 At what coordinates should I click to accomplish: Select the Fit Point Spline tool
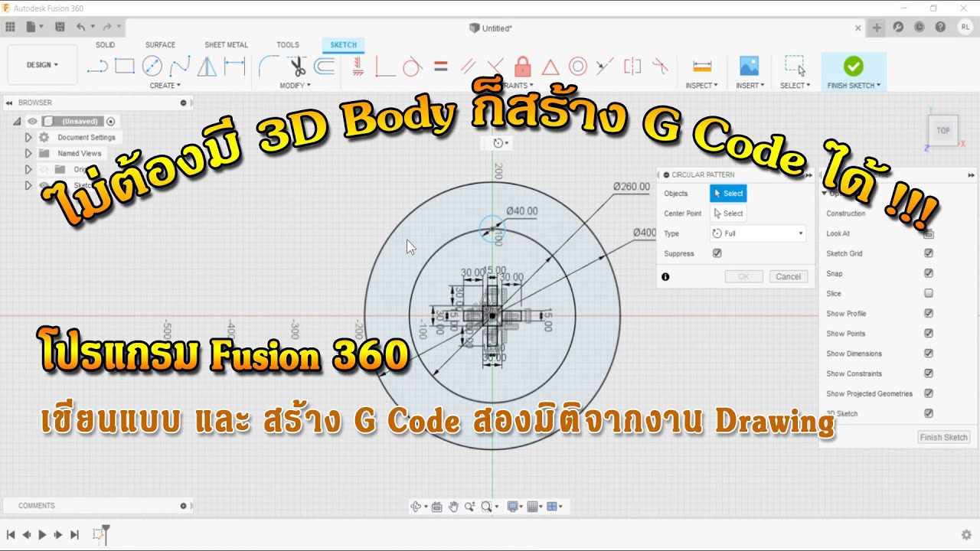tap(179, 66)
